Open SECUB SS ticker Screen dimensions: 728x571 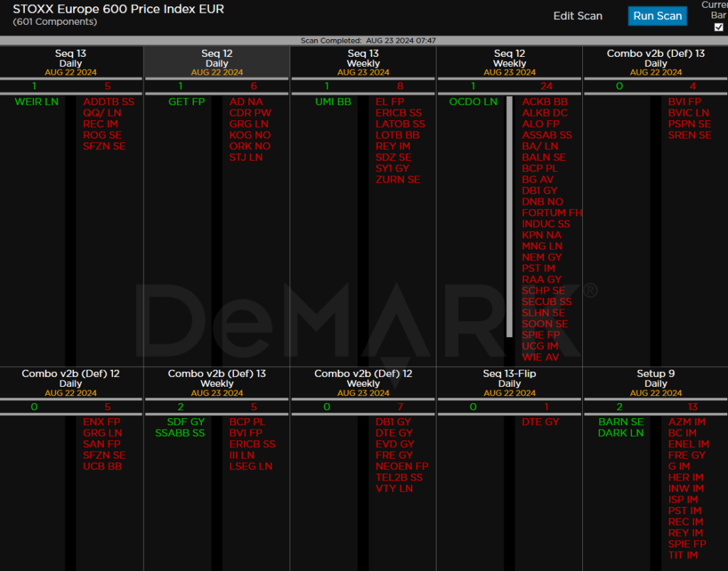tap(547, 301)
